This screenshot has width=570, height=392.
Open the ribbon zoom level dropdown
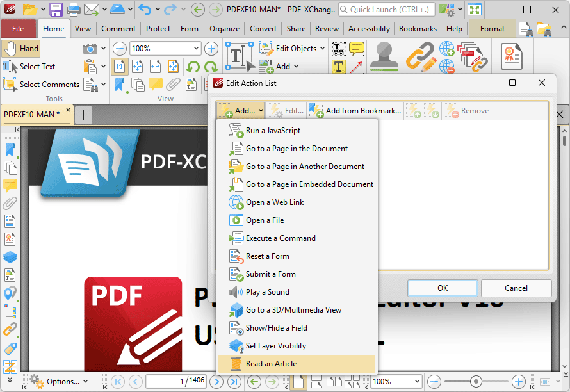[196, 49]
